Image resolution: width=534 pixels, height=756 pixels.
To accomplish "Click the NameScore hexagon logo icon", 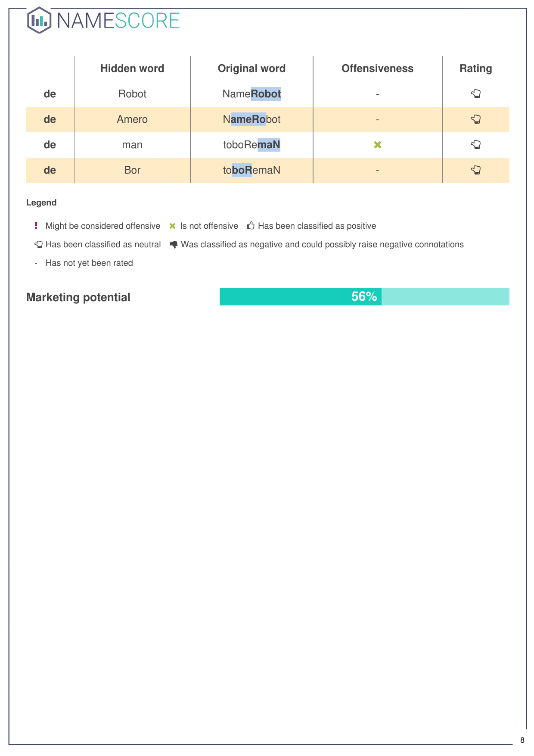I will 39,20.
